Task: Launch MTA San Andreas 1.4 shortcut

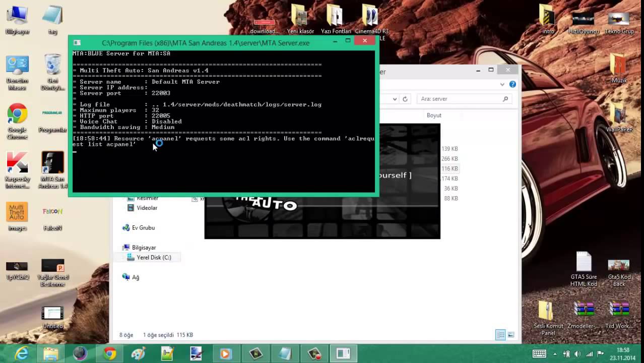Action: 52,170
